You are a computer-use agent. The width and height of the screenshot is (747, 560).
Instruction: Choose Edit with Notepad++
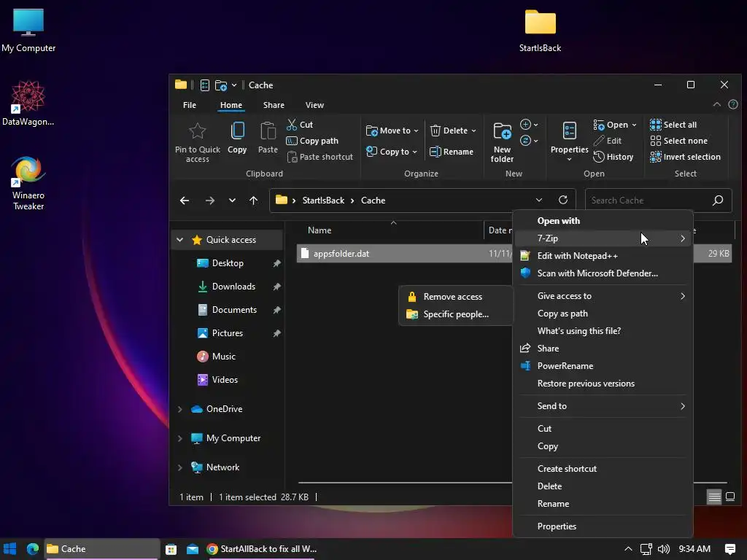pyautogui.click(x=603, y=256)
